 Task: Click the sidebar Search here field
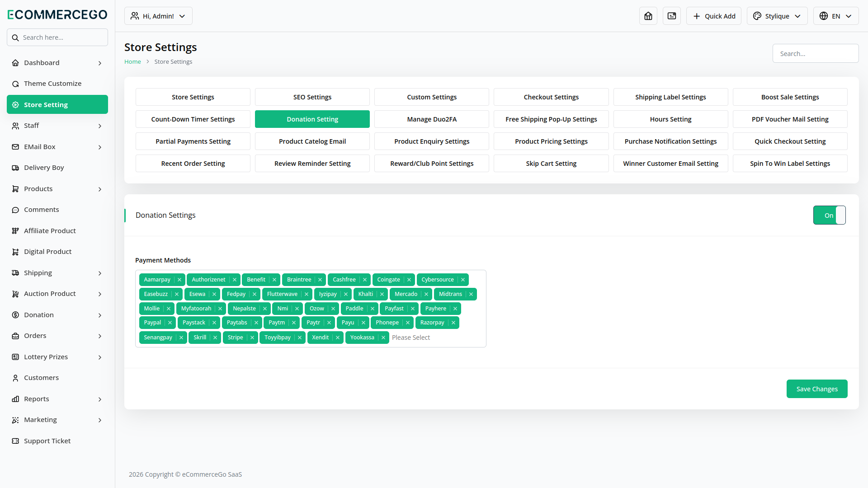point(57,38)
